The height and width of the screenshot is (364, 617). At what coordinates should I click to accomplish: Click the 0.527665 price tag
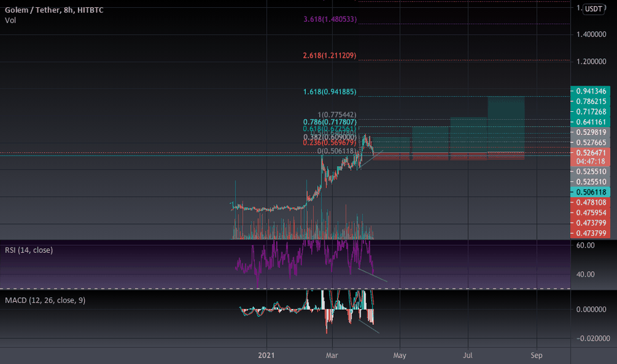(x=591, y=142)
